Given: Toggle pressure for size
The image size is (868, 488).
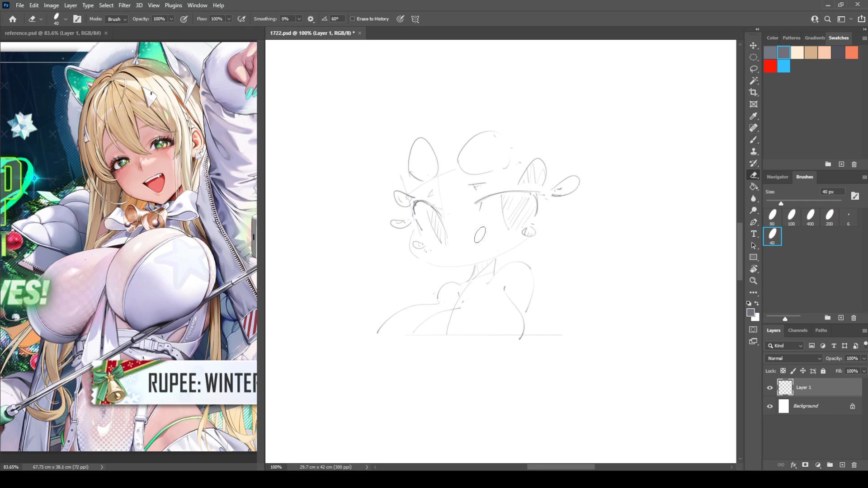Looking at the screenshot, I should 400,19.
